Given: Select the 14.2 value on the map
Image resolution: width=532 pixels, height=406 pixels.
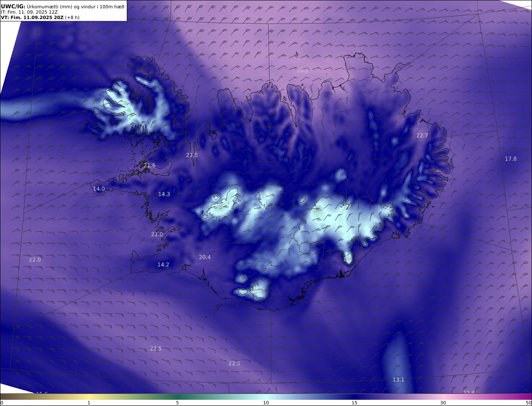Looking at the screenshot, I should tap(163, 265).
